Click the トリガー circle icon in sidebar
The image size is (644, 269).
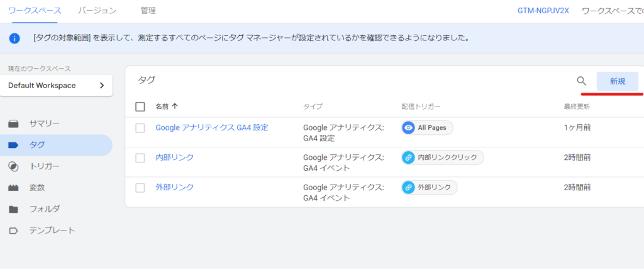coord(13,166)
